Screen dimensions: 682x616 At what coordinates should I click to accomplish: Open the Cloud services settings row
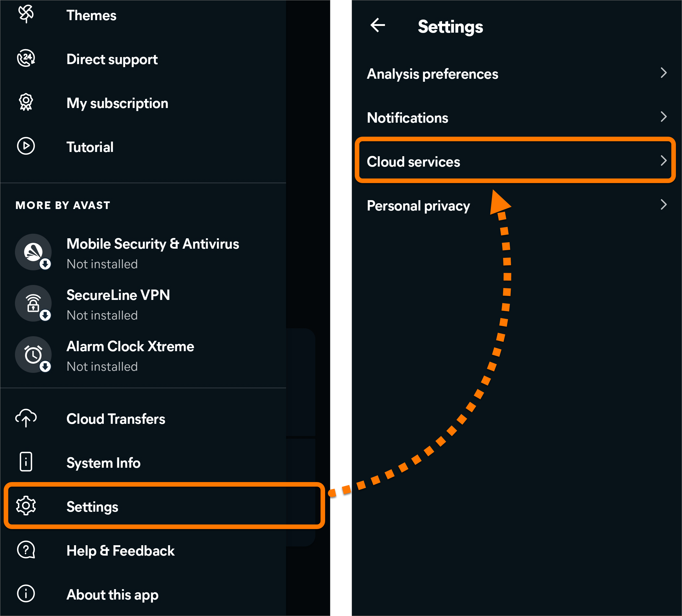(515, 160)
